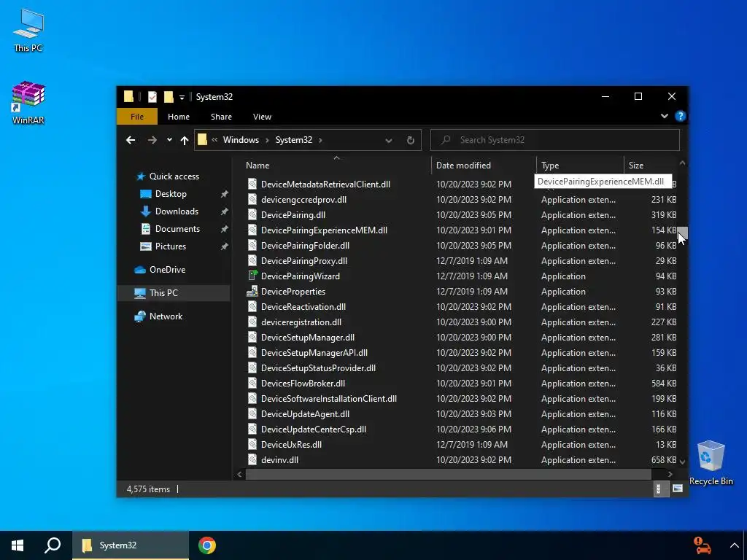The image size is (747, 560).
Task: Launch Google Chrome from the taskbar
Action: tap(207, 545)
